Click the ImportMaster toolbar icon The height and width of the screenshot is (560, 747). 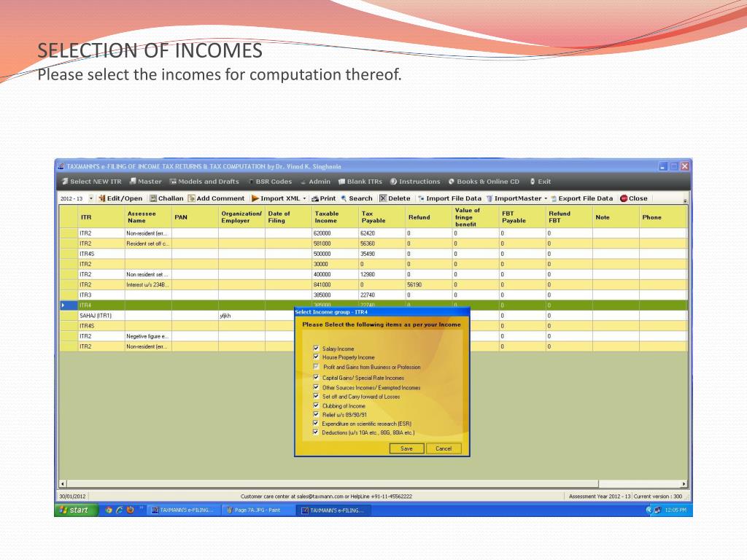click(x=489, y=198)
